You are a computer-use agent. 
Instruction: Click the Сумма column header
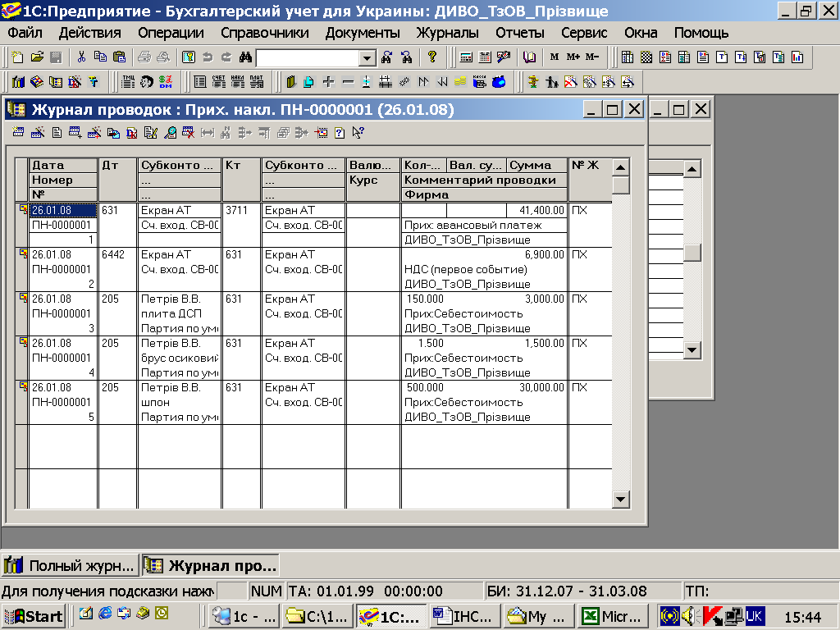536,165
